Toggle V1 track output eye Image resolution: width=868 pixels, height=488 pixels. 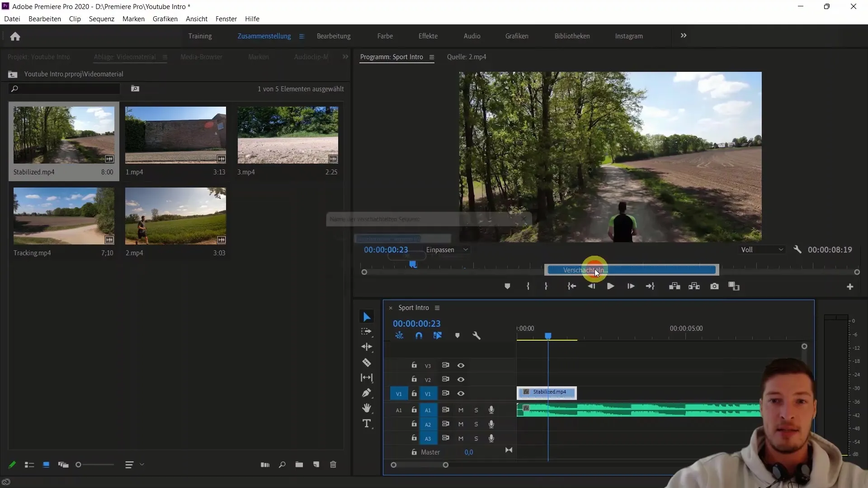coord(461,394)
